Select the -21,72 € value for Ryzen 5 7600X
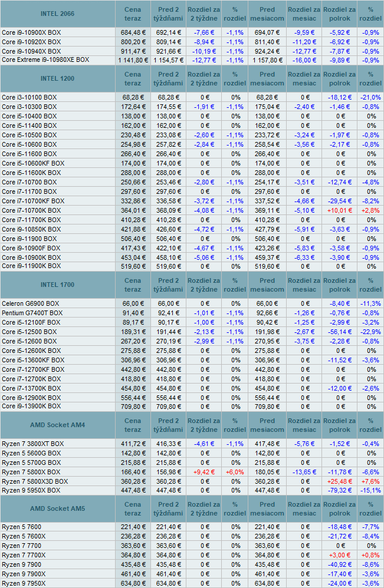This screenshot has width=384, height=588. coord(340,537)
